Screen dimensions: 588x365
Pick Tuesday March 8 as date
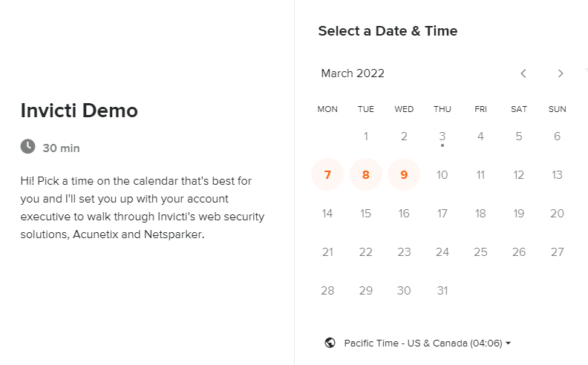(365, 174)
